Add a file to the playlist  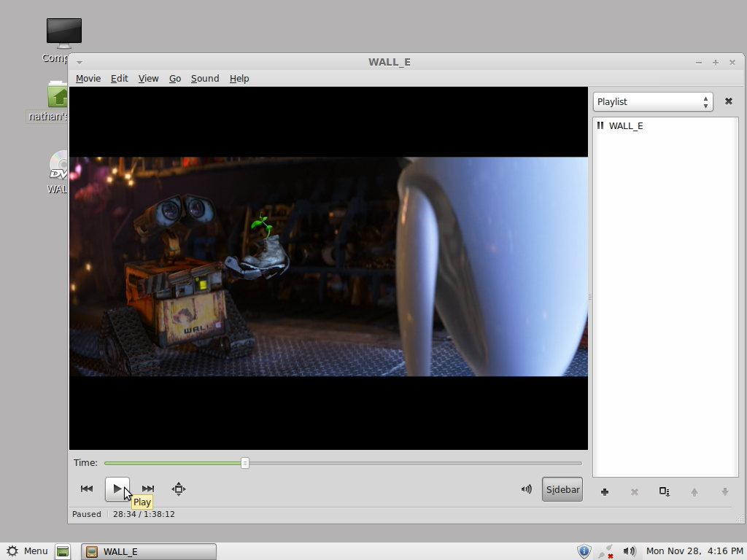click(605, 492)
